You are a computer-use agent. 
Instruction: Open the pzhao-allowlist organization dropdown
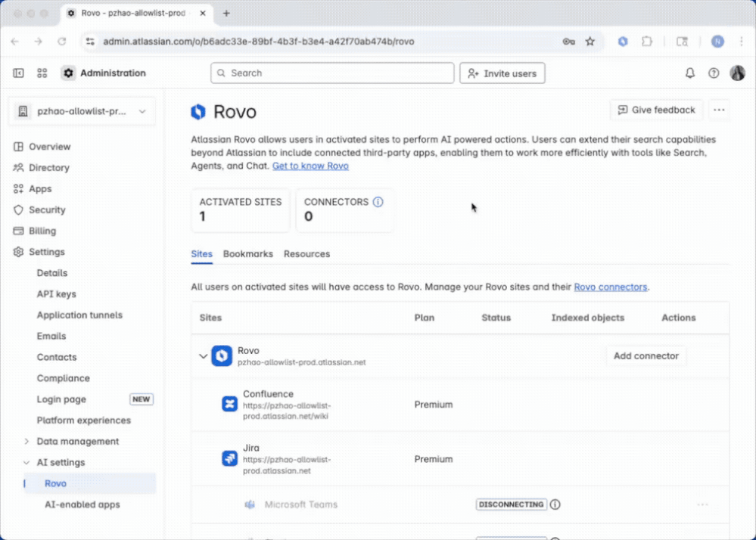82,111
